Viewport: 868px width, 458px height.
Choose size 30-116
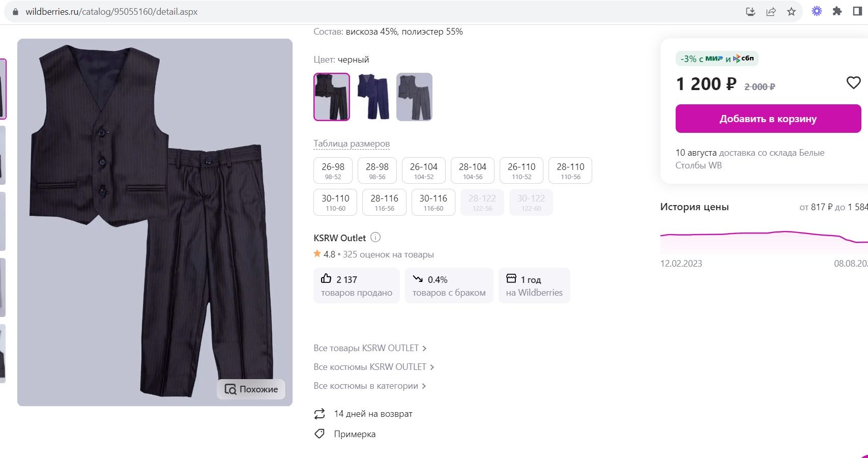[x=433, y=202]
